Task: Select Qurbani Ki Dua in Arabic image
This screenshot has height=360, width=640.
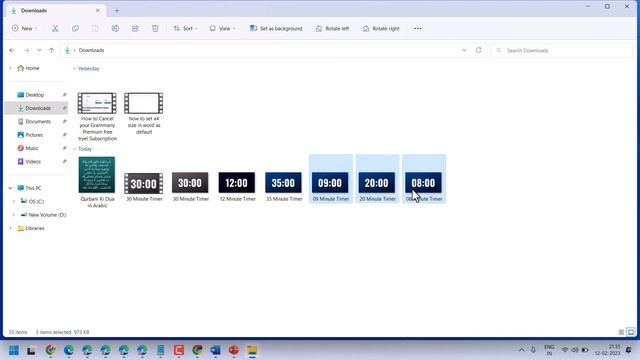Action: tap(97, 182)
